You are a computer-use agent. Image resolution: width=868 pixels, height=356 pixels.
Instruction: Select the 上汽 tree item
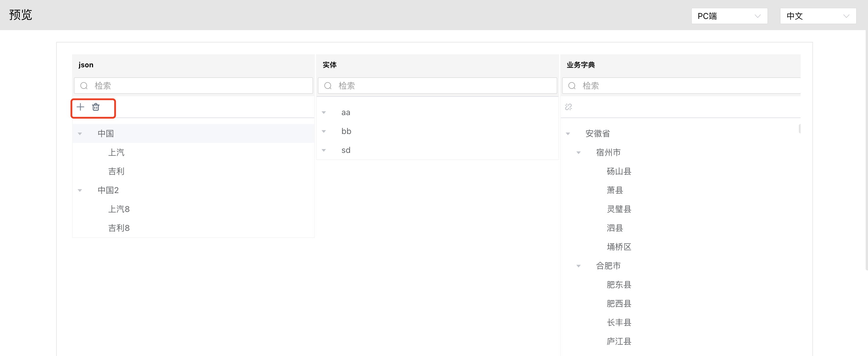tap(116, 152)
